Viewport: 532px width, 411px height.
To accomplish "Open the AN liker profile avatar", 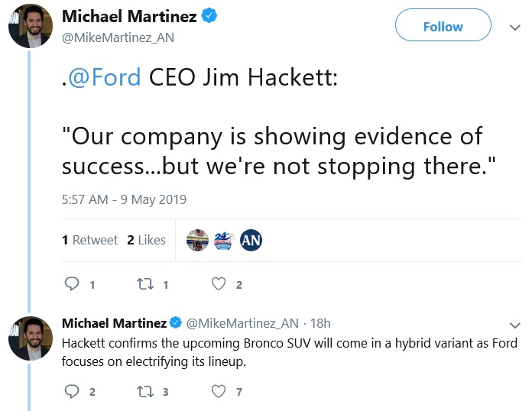I will 251,240.
